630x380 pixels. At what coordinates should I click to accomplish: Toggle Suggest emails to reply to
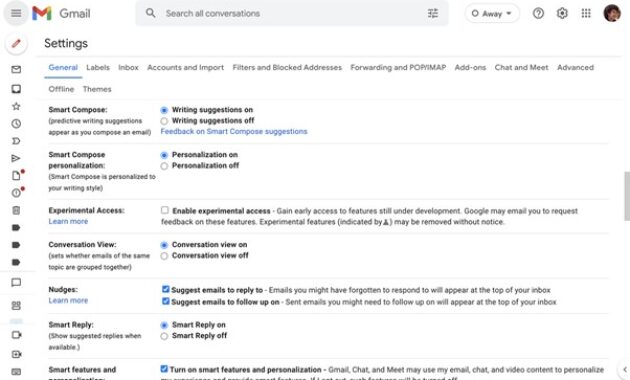166,289
